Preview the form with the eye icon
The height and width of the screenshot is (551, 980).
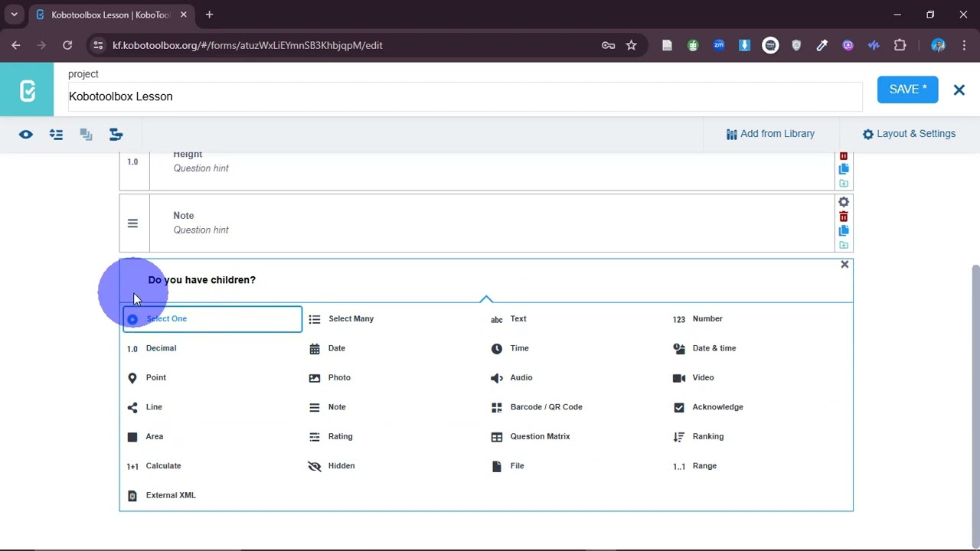pos(26,135)
